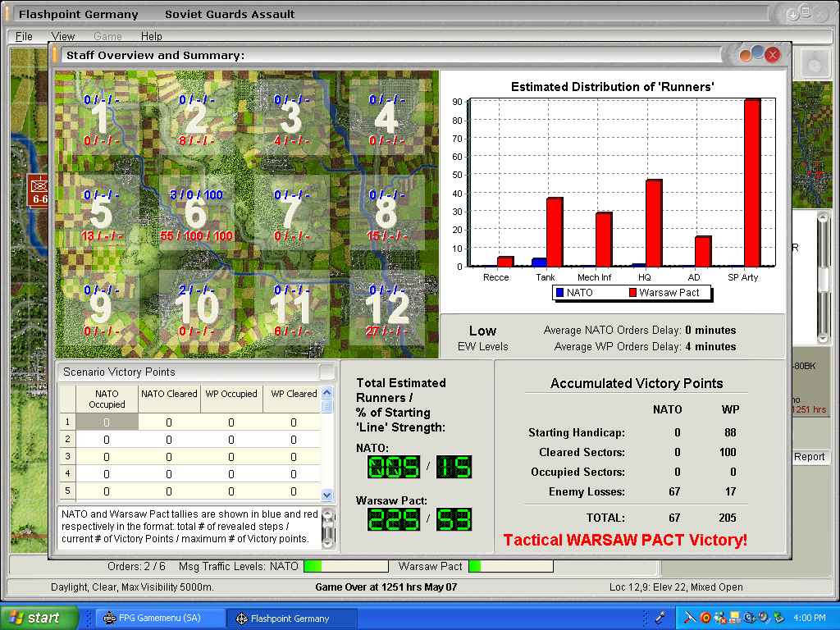The image size is (840, 630).
Task: Click the 4:00 PM taskbar clock
Action: tap(810, 618)
